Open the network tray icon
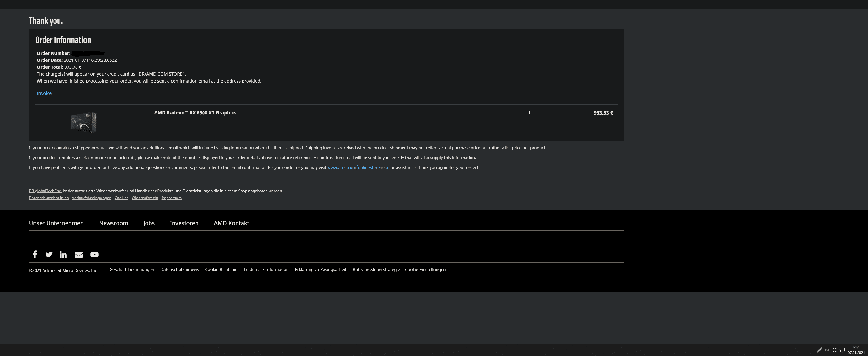 842,350
